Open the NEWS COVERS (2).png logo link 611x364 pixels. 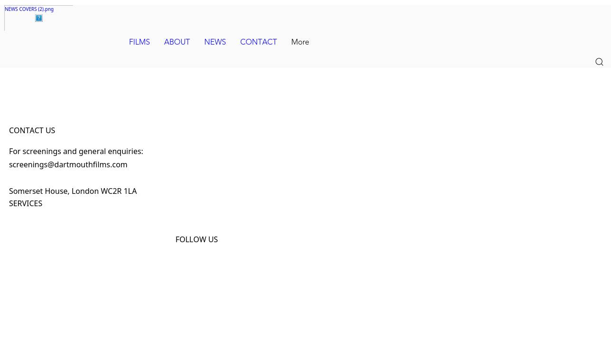[x=29, y=9]
